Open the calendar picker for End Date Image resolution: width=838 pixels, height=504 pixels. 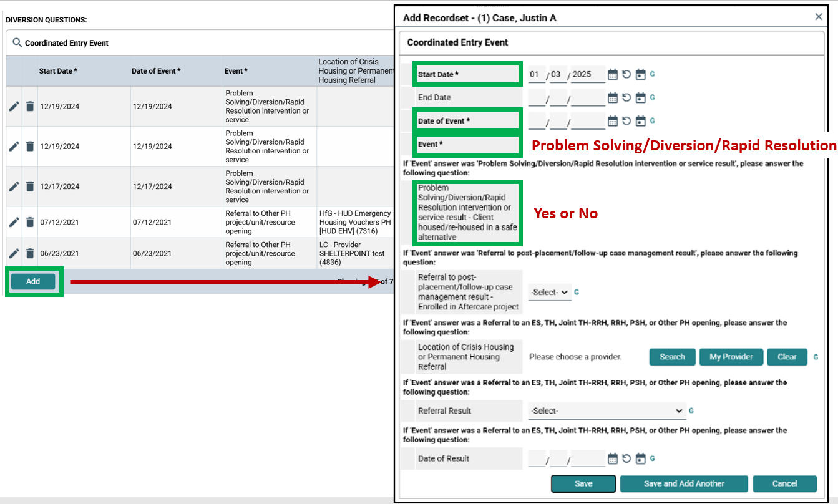click(x=613, y=97)
